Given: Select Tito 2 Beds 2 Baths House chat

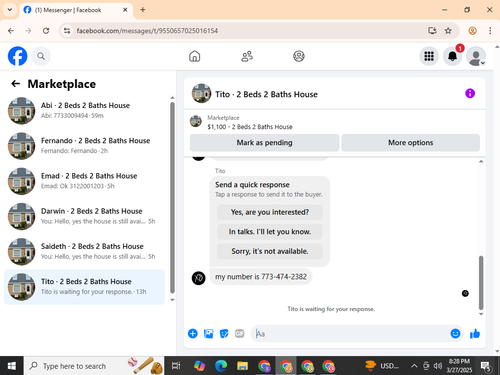Looking at the screenshot, I should coord(84,287).
